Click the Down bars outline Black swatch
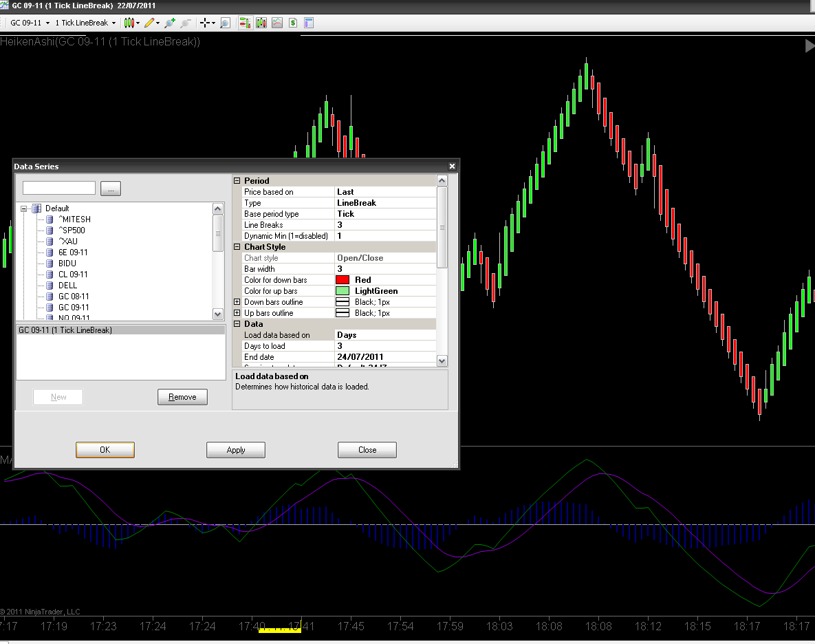815x644 pixels. [343, 302]
